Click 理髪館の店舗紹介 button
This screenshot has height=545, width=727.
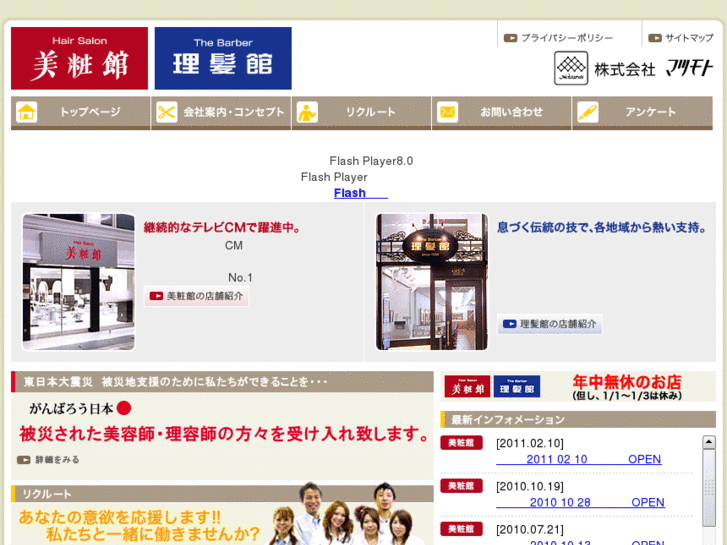550,324
